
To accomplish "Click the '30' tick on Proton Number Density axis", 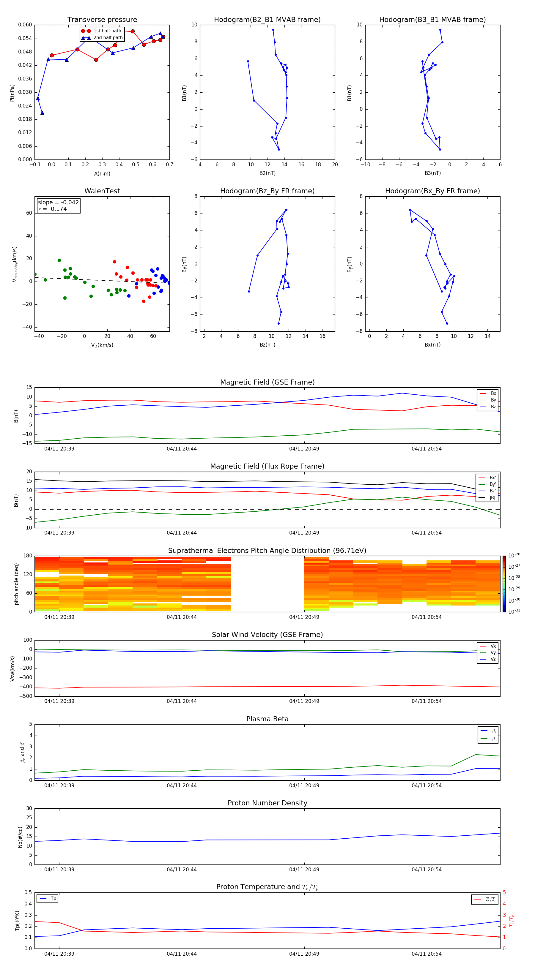I will point(29,808).
